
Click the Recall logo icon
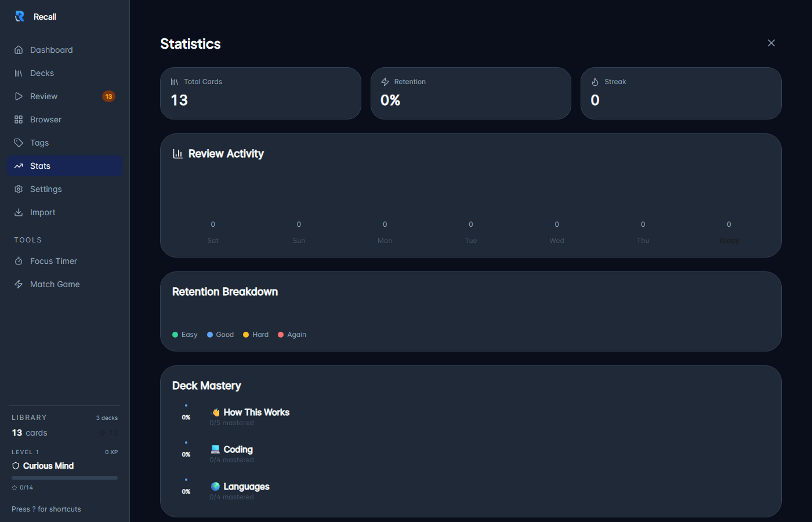pos(20,16)
